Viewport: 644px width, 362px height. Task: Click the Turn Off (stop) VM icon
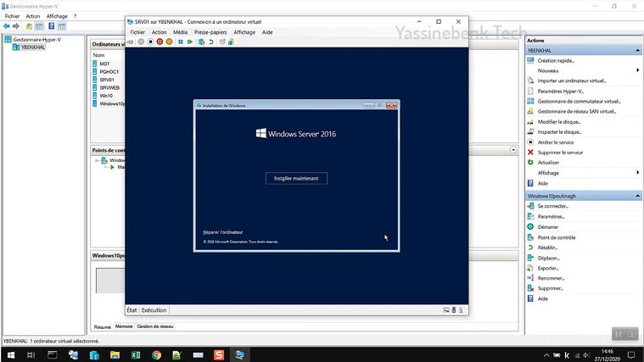[150, 42]
